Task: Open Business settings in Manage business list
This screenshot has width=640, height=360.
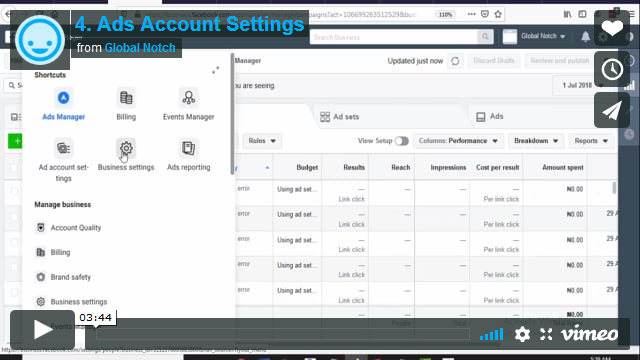Action: [72, 302]
